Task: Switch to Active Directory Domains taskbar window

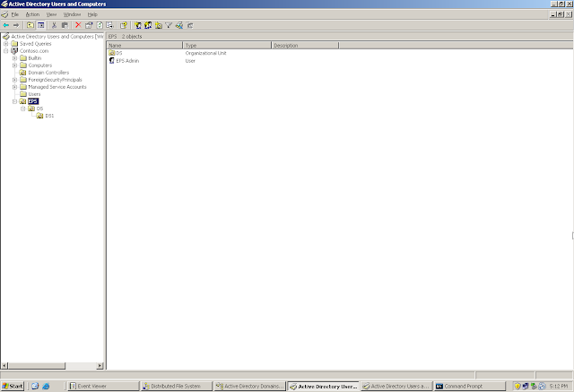Action: (x=250, y=386)
